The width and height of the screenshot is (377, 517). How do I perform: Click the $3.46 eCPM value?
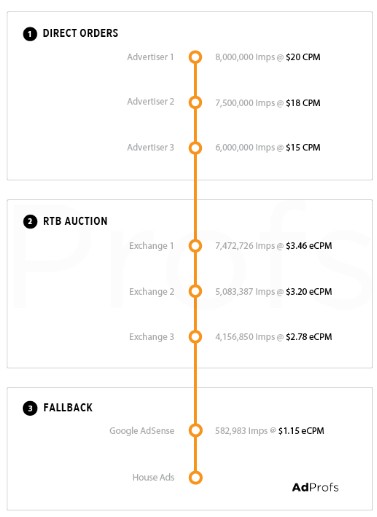(x=309, y=246)
